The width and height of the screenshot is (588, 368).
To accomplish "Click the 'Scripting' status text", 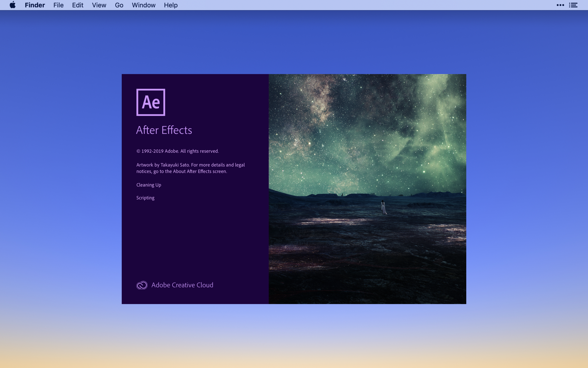I will coord(145,198).
